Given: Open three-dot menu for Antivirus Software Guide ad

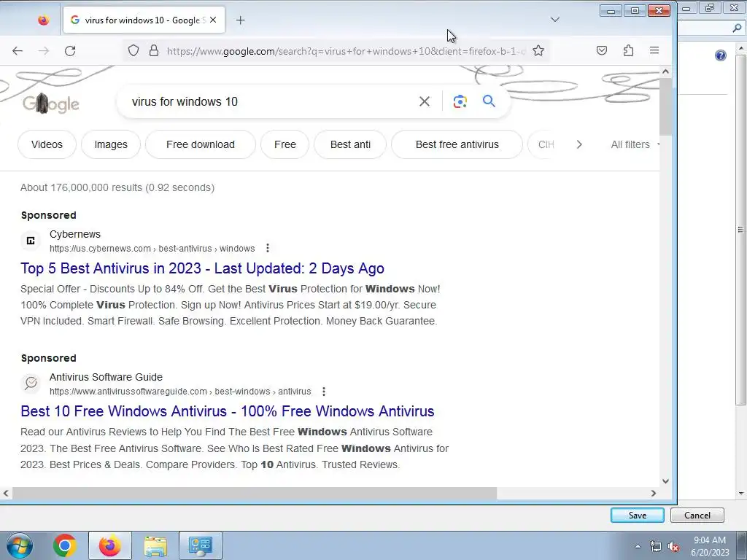Looking at the screenshot, I should (324, 392).
